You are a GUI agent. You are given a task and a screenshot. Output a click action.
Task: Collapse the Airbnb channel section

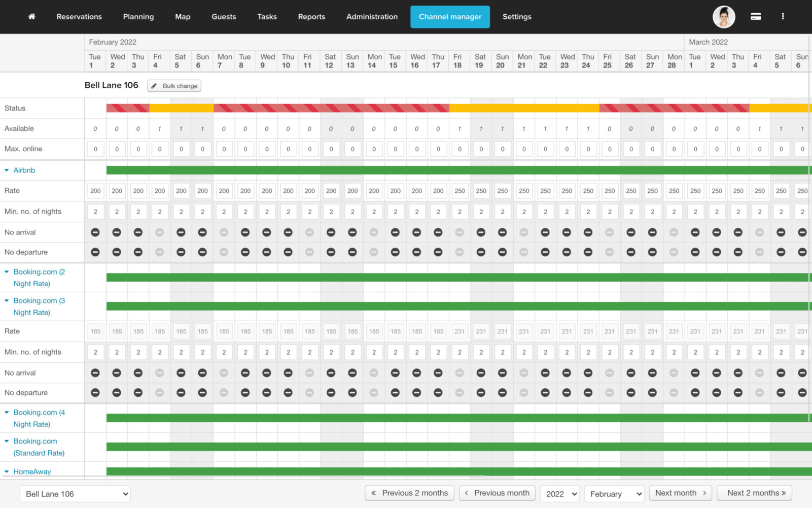pyautogui.click(x=7, y=171)
